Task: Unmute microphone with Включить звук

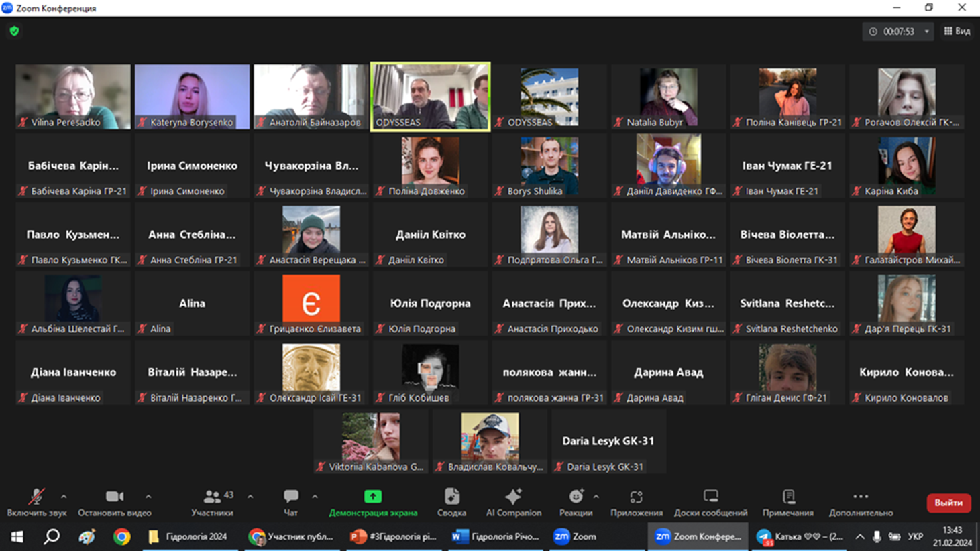Action: pyautogui.click(x=36, y=502)
